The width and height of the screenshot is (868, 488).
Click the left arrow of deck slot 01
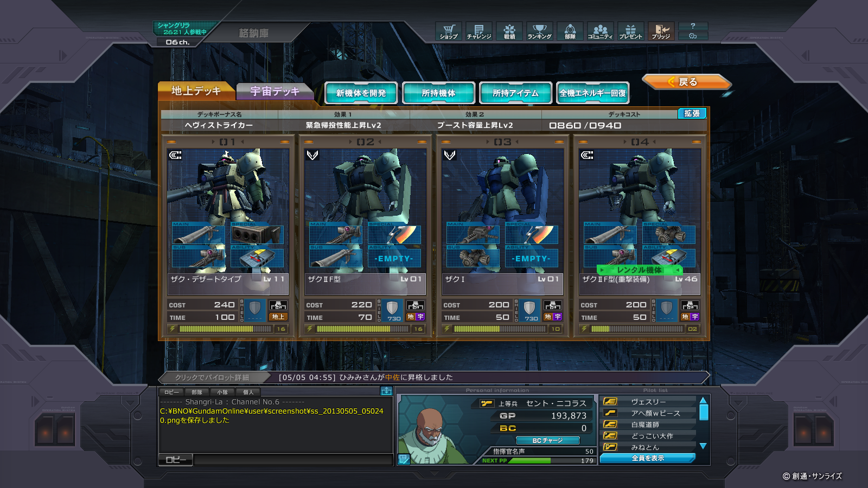[x=213, y=142]
